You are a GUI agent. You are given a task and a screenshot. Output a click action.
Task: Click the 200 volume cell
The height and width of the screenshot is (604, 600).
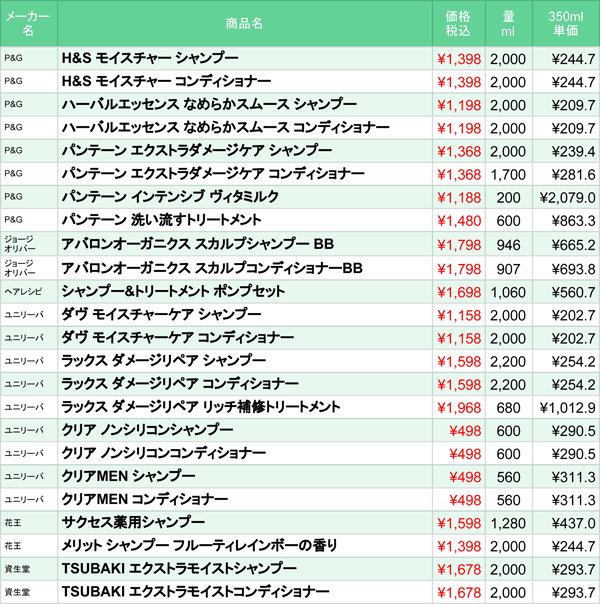[x=508, y=198]
